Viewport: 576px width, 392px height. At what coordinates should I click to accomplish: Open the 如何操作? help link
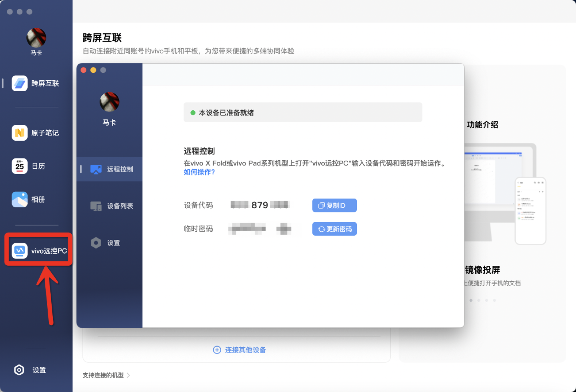point(199,172)
